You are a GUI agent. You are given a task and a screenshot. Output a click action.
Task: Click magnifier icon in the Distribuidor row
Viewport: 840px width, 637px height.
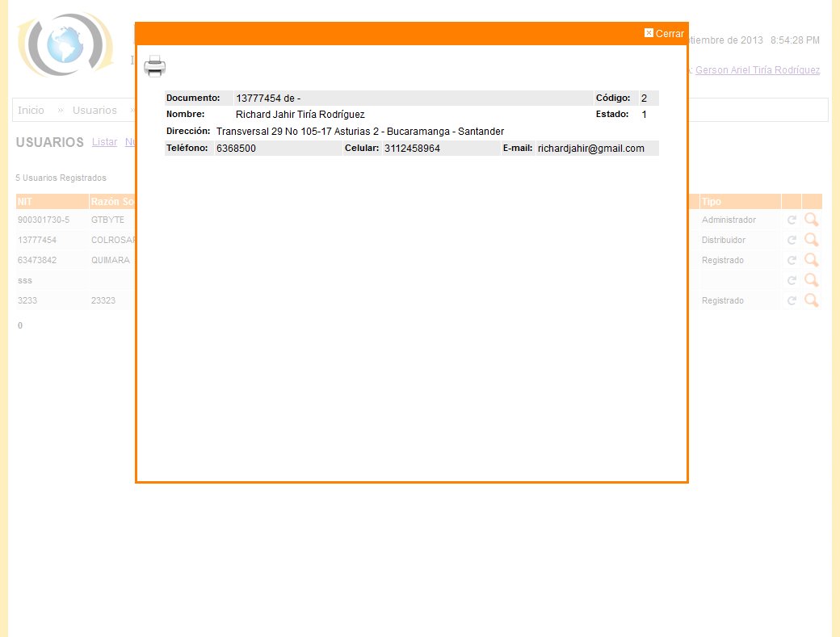(x=812, y=240)
